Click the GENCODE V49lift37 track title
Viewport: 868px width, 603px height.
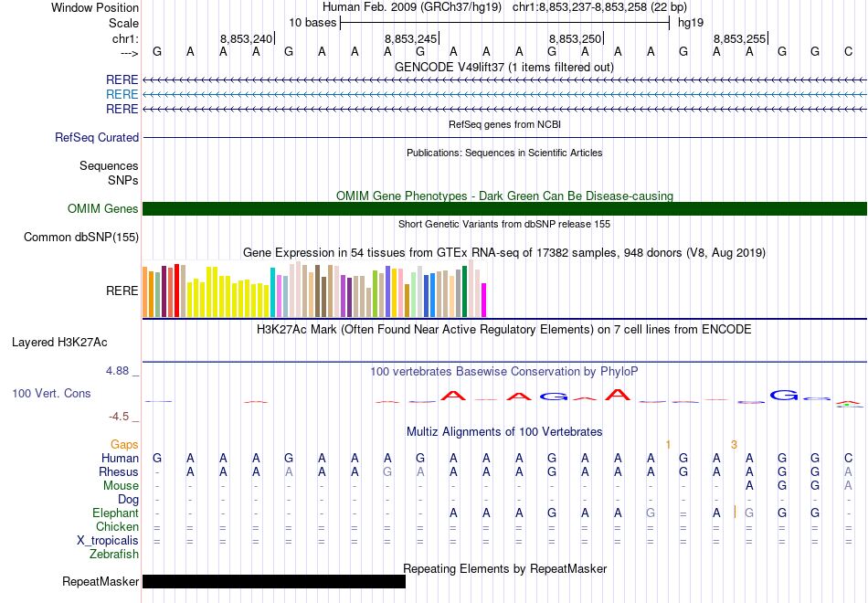click(503, 67)
